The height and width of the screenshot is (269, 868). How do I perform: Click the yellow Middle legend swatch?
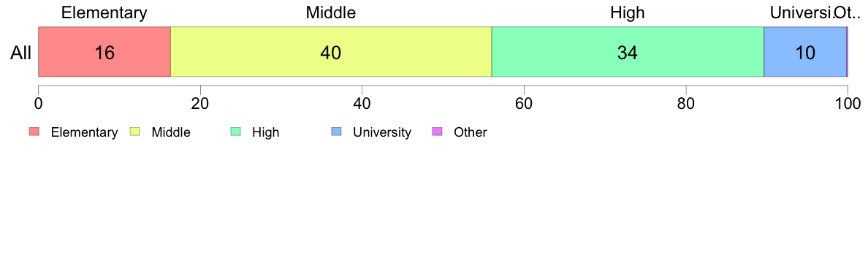[134, 132]
